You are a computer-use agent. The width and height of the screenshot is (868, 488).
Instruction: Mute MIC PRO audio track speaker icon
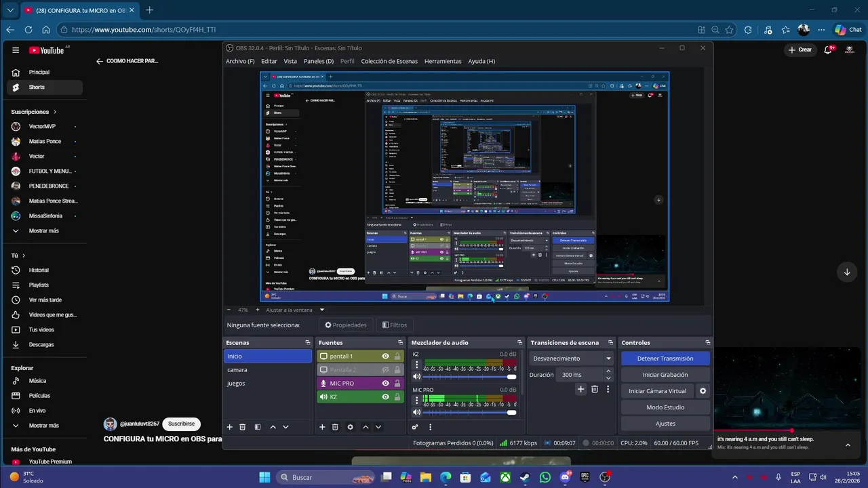coord(416,412)
